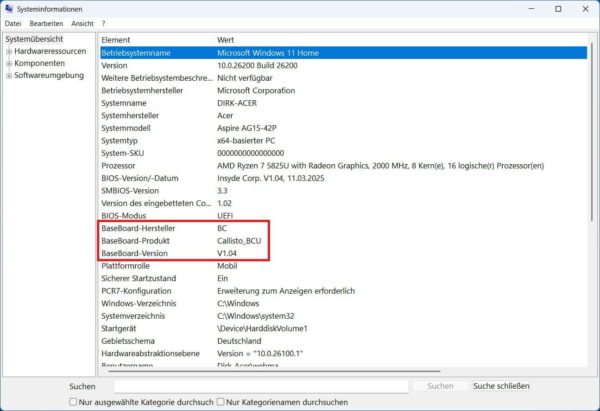The height and width of the screenshot is (411, 600).
Task: Select the Systemmodell Aspire AG15-42P row
Action: pyautogui.click(x=343, y=128)
